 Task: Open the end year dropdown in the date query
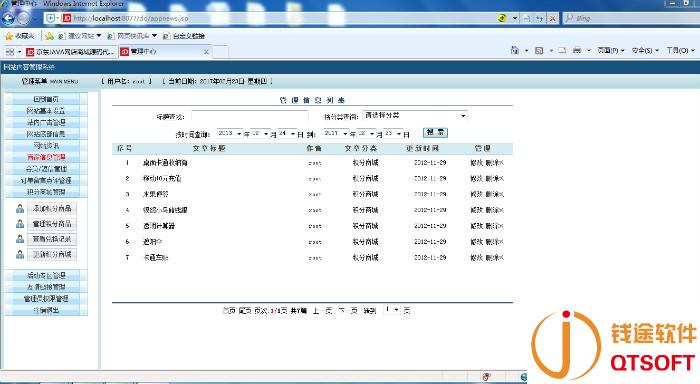point(336,134)
